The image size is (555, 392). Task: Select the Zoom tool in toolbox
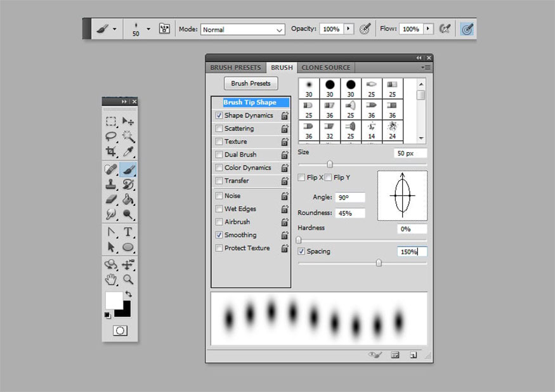point(128,279)
